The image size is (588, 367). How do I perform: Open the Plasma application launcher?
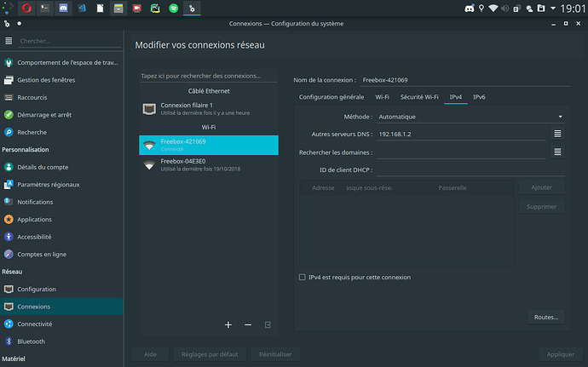point(8,8)
